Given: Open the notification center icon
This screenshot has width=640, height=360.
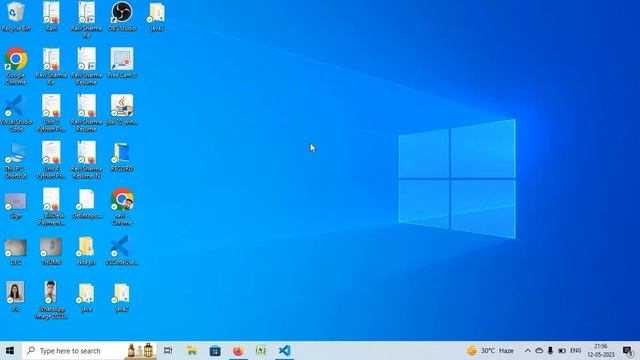Looking at the screenshot, I should [x=628, y=351].
